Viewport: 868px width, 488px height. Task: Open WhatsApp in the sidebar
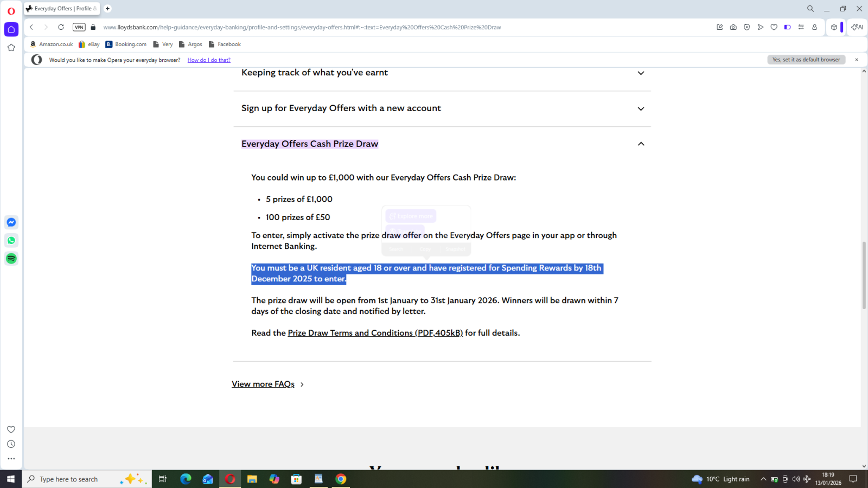(x=11, y=240)
